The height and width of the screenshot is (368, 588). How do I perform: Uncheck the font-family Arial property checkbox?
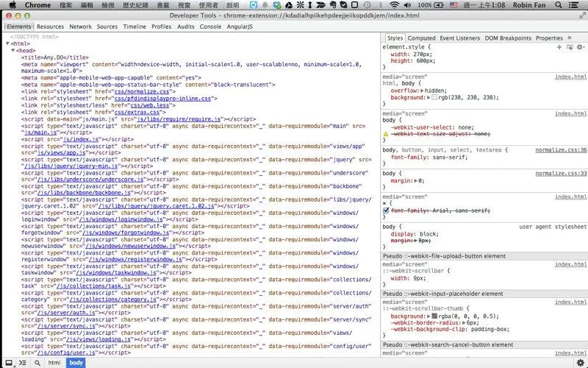point(387,210)
